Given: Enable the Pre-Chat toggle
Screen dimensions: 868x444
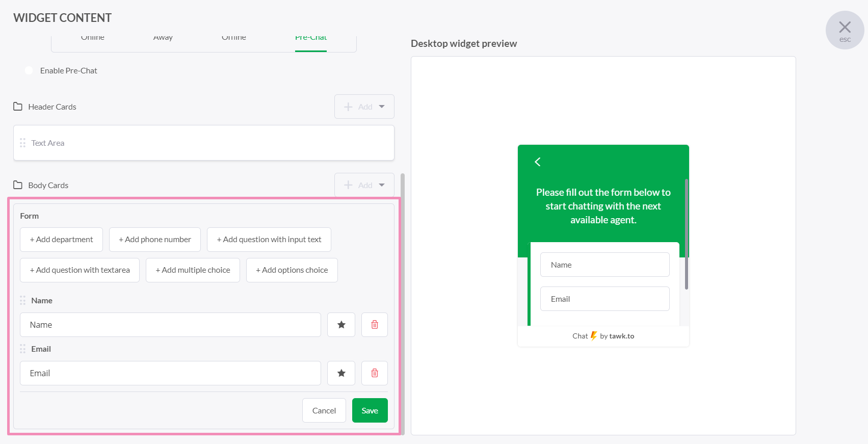Looking at the screenshot, I should pos(29,70).
